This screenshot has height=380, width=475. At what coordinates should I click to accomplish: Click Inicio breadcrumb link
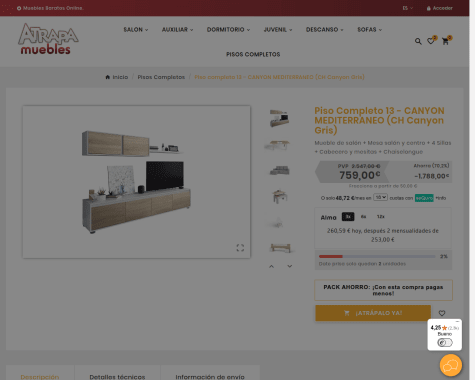coord(120,77)
